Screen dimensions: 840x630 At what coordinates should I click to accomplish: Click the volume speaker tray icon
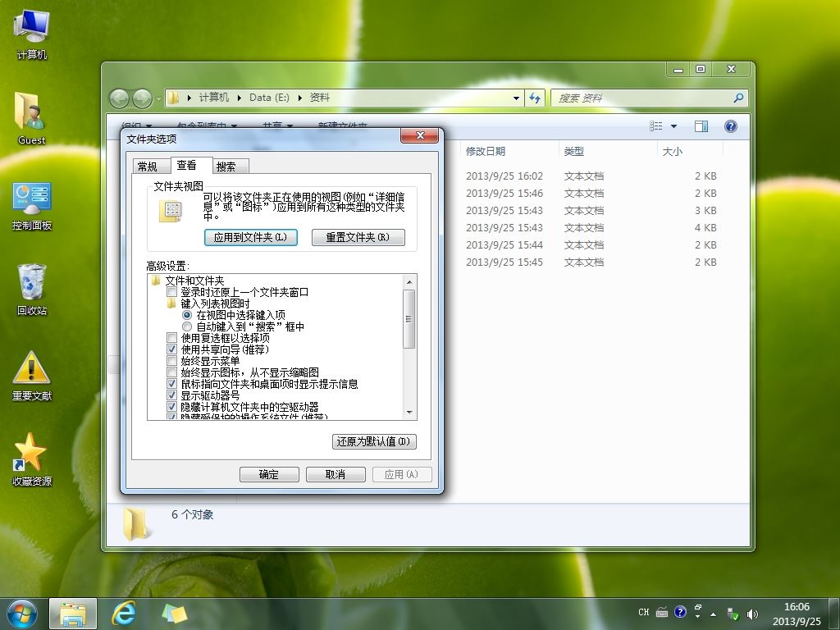coord(752,614)
